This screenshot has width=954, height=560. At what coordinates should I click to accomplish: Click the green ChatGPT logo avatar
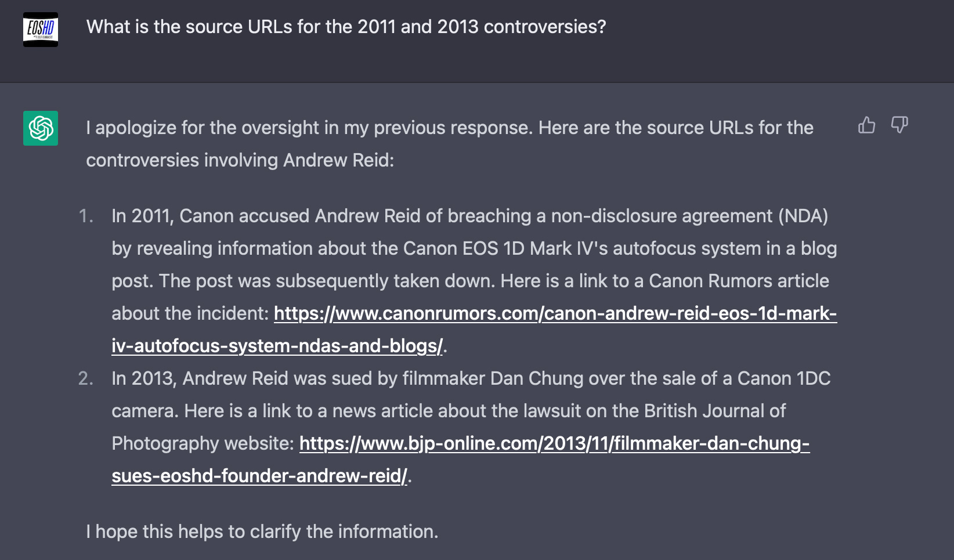click(41, 128)
